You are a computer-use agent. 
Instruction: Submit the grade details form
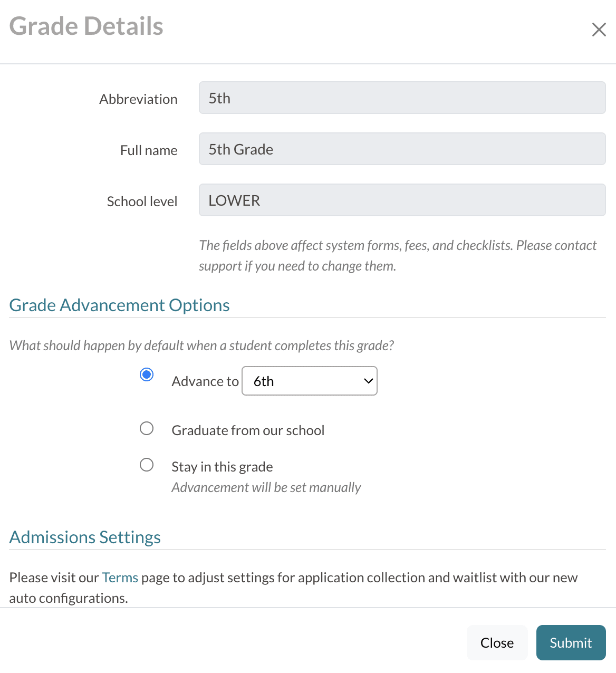tap(571, 642)
